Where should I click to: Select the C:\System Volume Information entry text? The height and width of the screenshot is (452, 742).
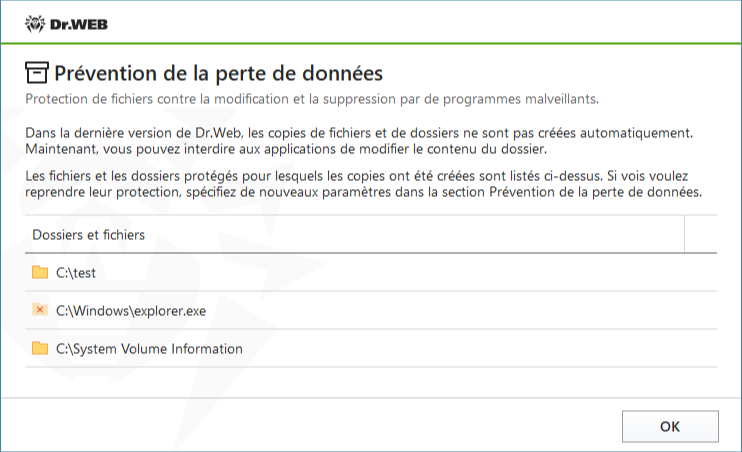pos(149,349)
